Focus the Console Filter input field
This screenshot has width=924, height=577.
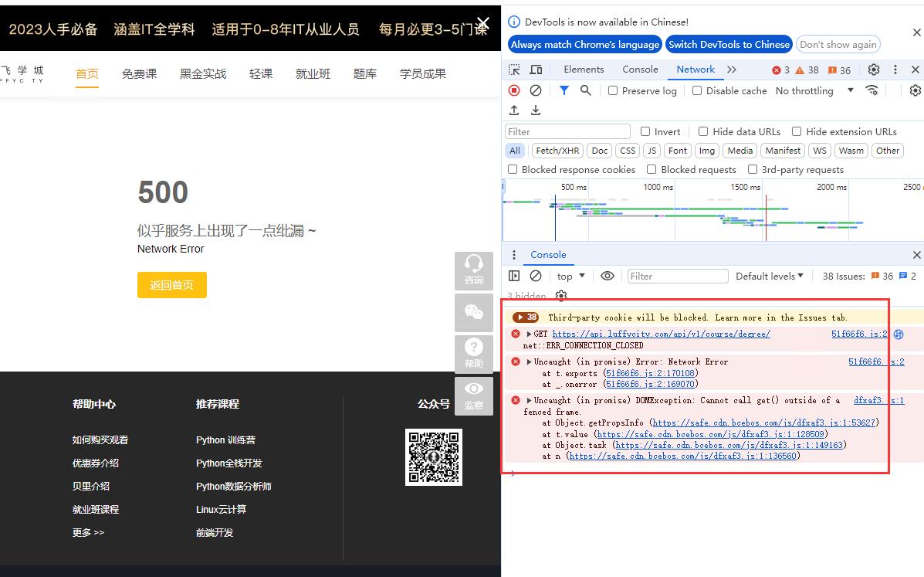click(678, 276)
